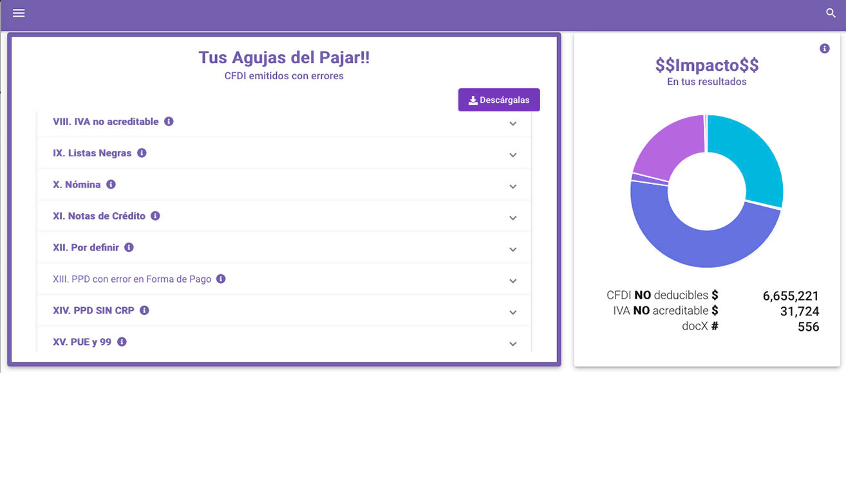Expand XI. Notas de Crédito chevron
846x504 pixels.
tap(513, 218)
